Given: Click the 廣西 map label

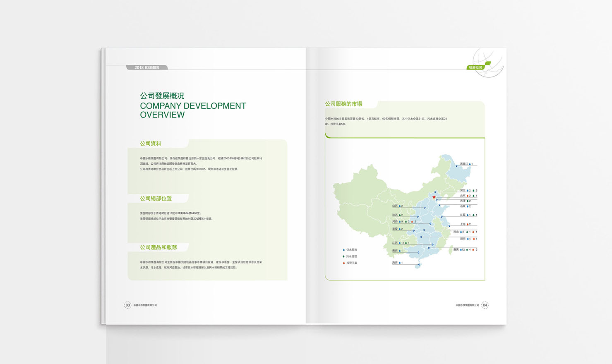Looking at the screenshot, I should point(395,251).
